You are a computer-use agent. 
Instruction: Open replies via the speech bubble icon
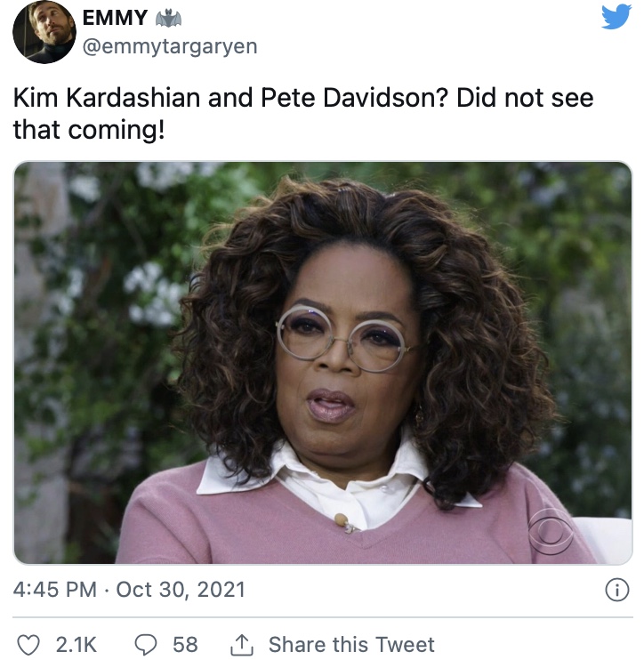146,645
